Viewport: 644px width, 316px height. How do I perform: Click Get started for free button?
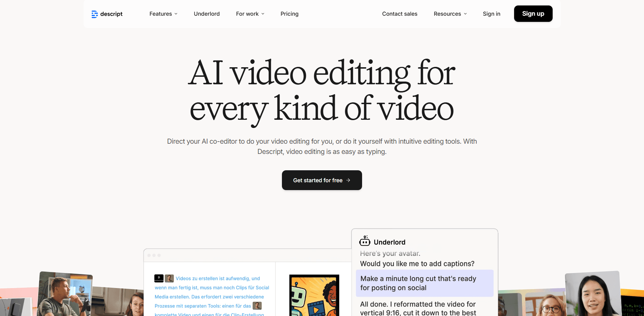[x=321, y=180]
